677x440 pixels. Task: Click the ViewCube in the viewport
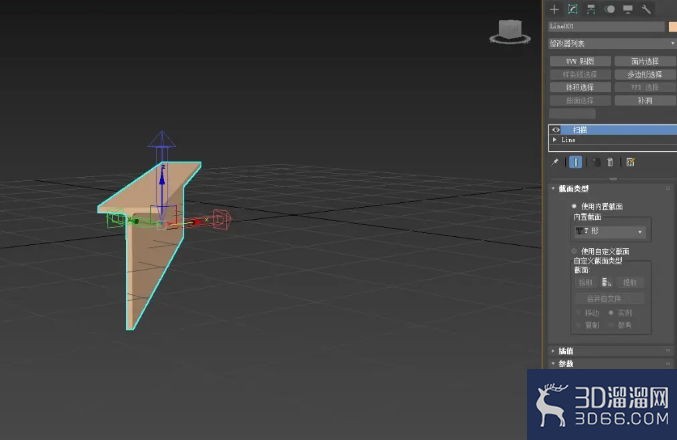(510, 32)
